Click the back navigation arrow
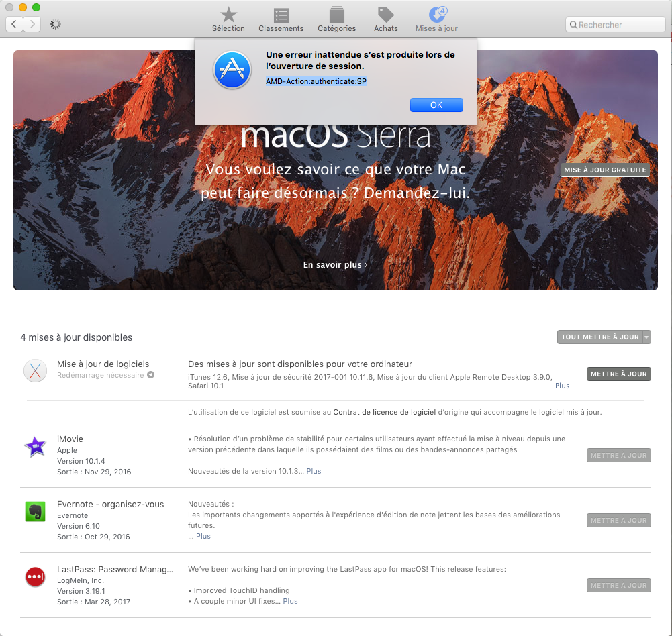 pyautogui.click(x=14, y=24)
